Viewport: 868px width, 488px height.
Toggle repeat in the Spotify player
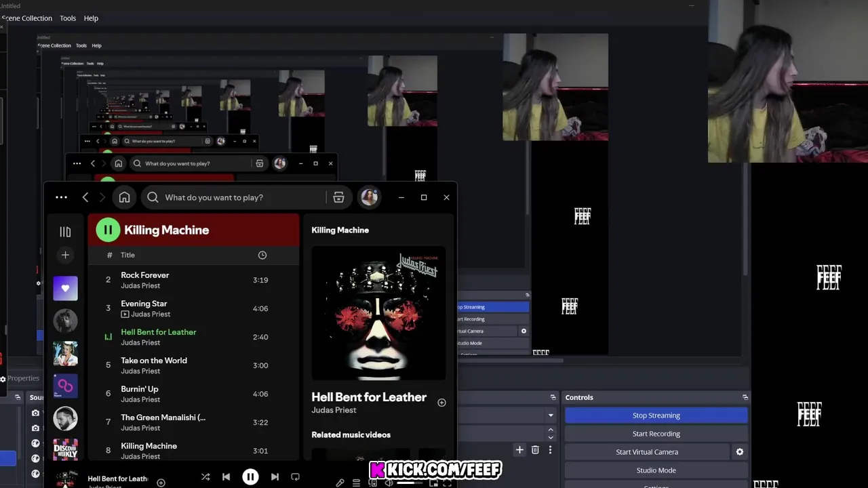[295, 477]
